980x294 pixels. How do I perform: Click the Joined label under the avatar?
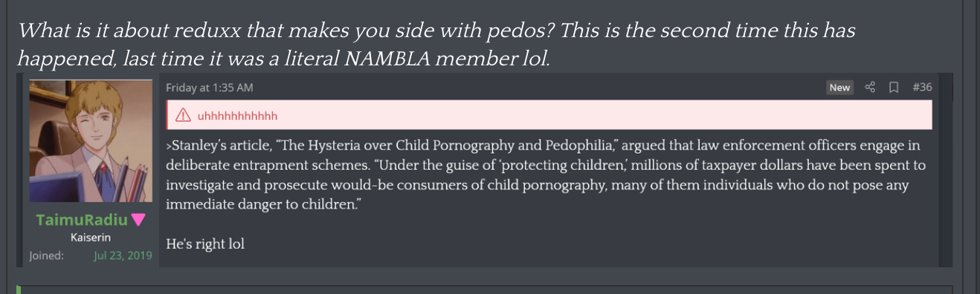click(x=46, y=255)
